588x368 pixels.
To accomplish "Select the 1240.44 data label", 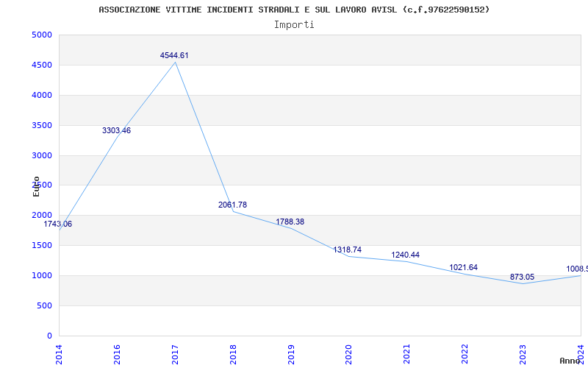I will [406, 255].
